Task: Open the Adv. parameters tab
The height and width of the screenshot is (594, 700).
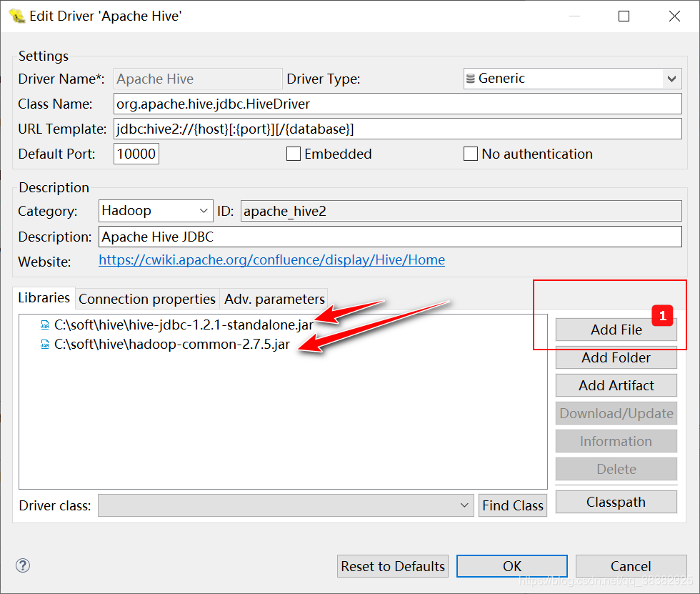Action: click(x=274, y=299)
